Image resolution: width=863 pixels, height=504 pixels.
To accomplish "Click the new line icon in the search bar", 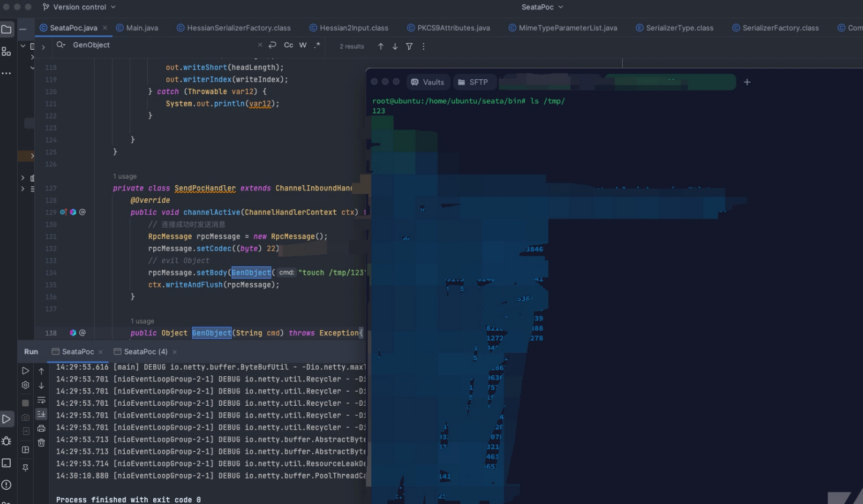I will (x=272, y=46).
